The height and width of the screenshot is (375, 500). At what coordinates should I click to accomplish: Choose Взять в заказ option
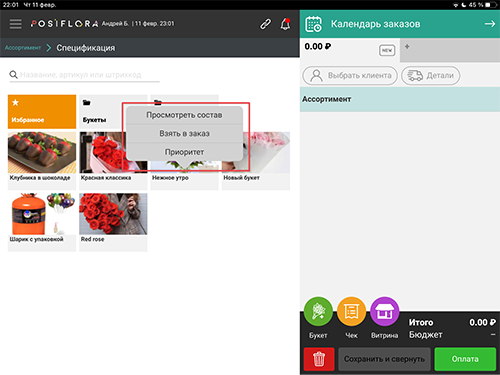(184, 134)
